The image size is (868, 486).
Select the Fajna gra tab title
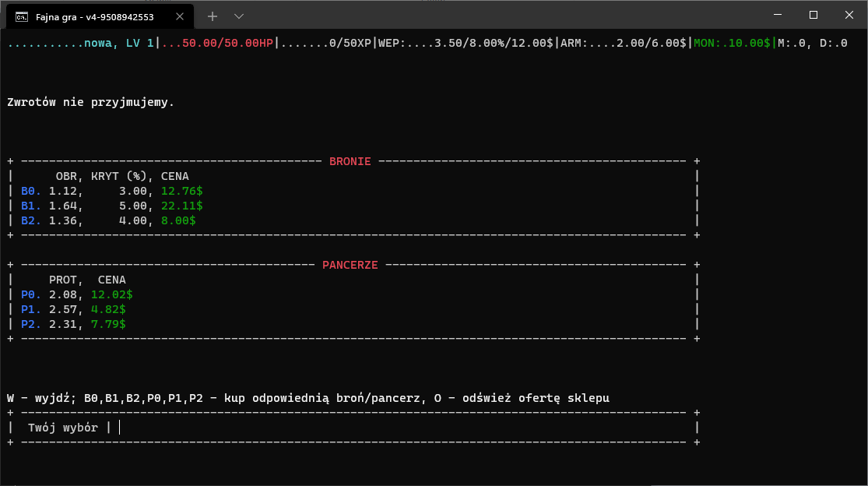pos(95,17)
